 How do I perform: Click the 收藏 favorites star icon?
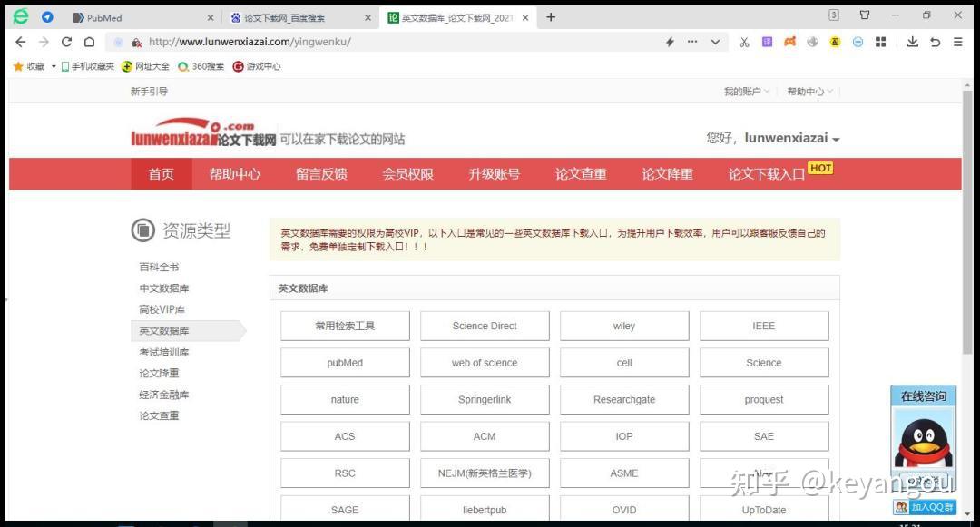point(18,65)
